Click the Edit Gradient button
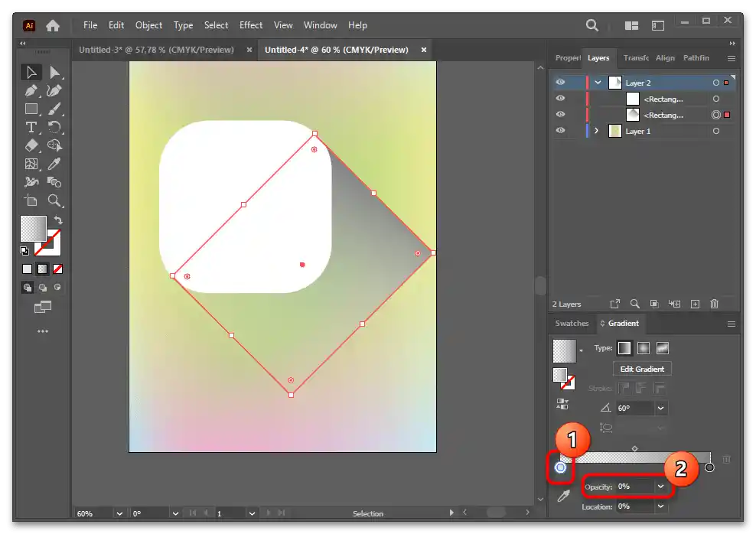 (x=642, y=369)
